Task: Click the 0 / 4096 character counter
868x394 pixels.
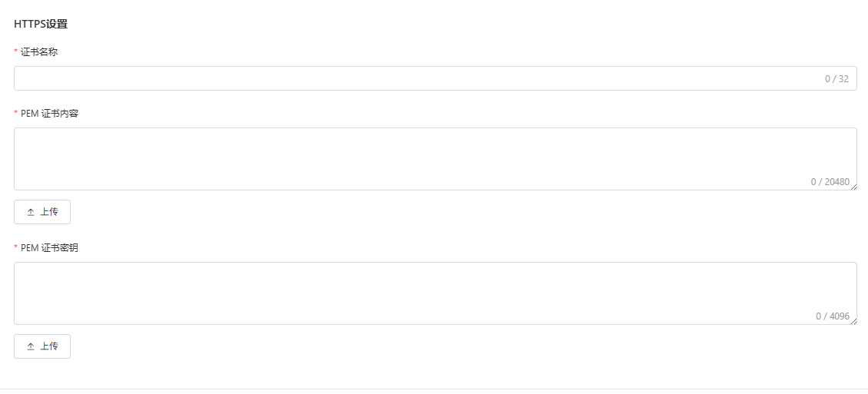Action: tap(833, 316)
